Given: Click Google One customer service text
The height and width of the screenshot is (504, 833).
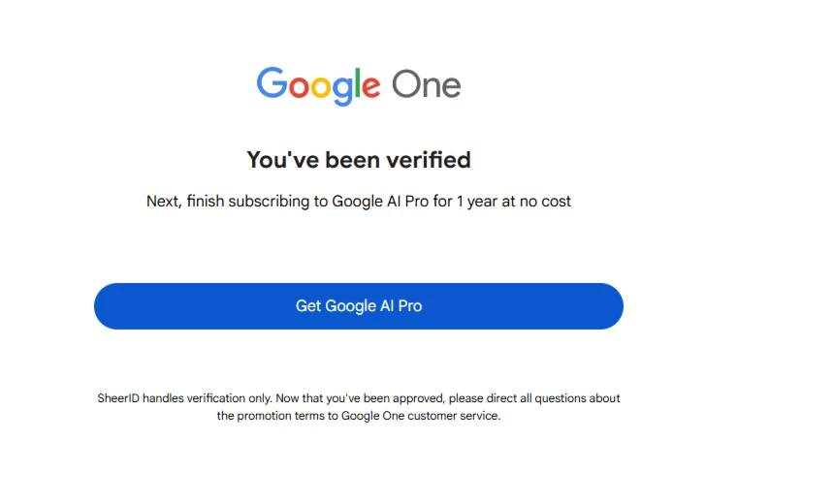Looking at the screenshot, I should click(420, 416).
